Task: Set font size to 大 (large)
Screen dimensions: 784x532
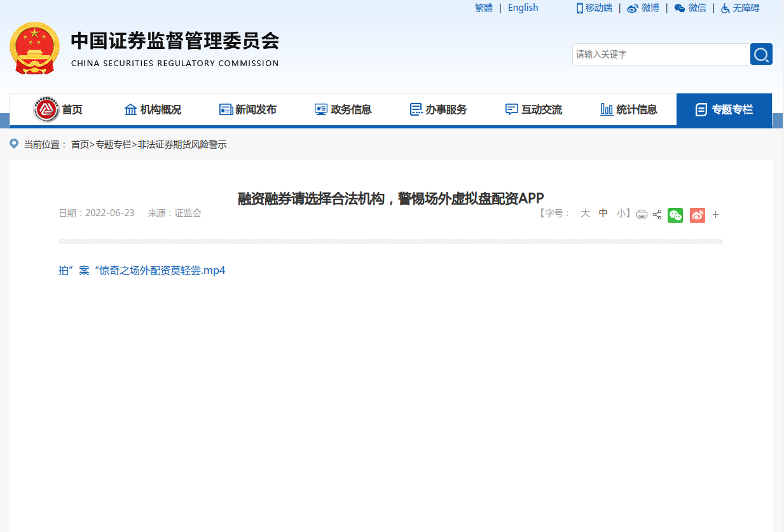Action: [x=585, y=214]
